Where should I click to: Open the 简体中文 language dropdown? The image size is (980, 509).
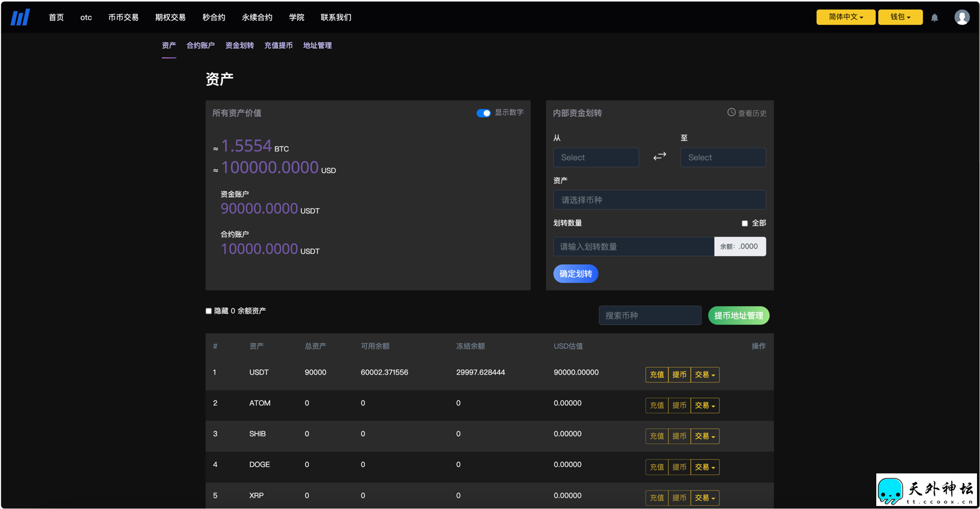point(846,17)
